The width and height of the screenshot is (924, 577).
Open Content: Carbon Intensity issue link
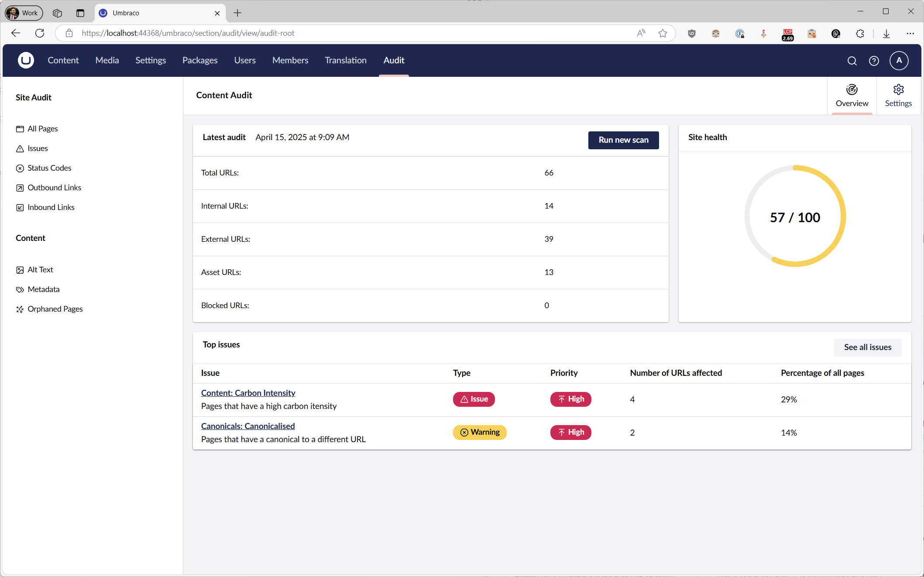(x=248, y=393)
